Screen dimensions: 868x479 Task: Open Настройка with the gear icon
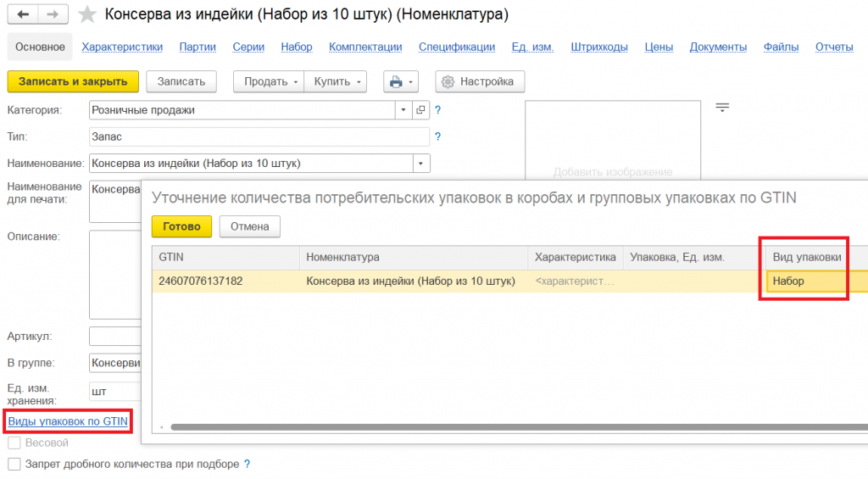point(480,82)
